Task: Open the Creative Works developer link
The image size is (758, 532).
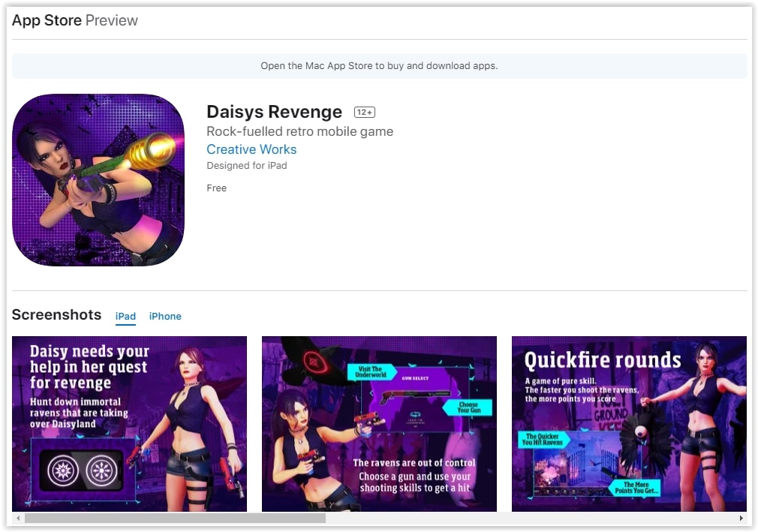Action: [251, 149]
